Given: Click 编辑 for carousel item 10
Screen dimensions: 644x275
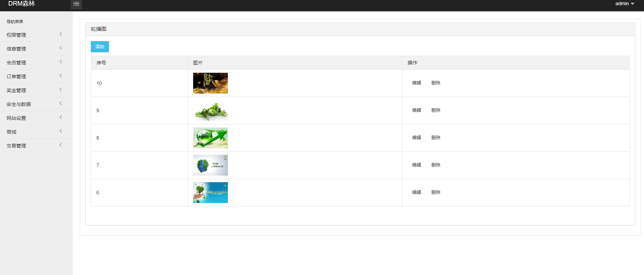Looking at the screenshot, I should 417,83.
